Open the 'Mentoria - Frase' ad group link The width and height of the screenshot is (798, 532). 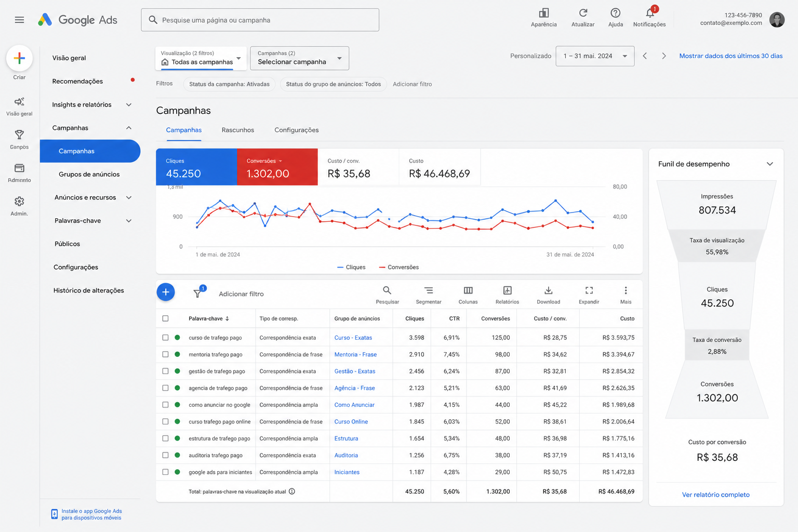[355, 354]
